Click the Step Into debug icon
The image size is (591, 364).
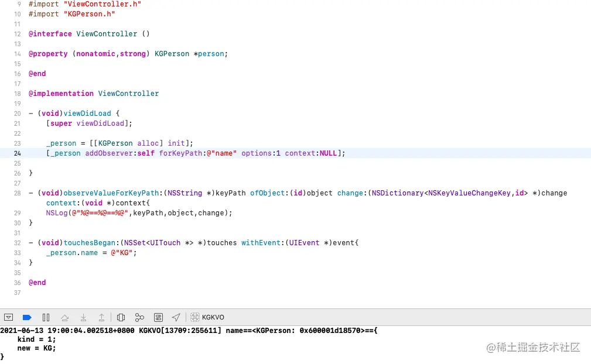pyautogui.click(x=83, y=317)
